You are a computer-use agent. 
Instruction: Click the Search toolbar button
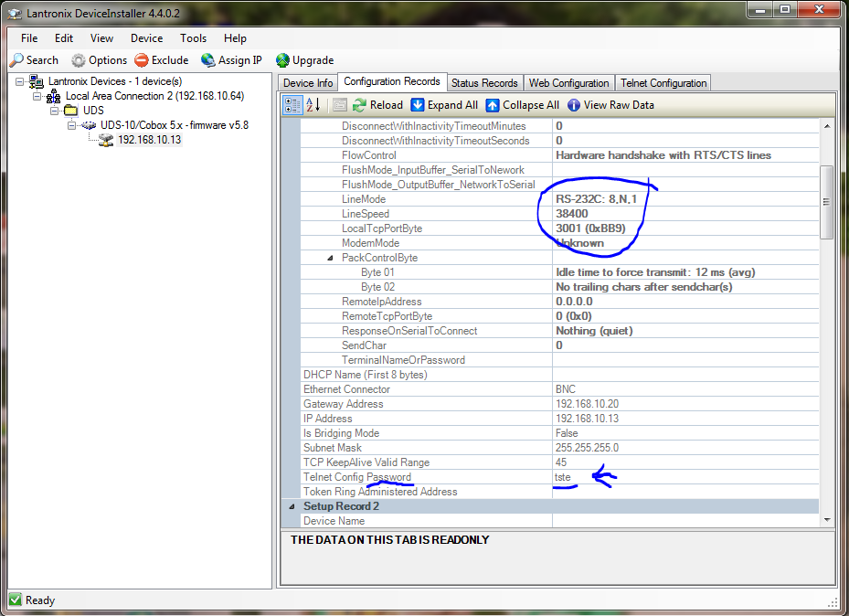pos(34,60)
